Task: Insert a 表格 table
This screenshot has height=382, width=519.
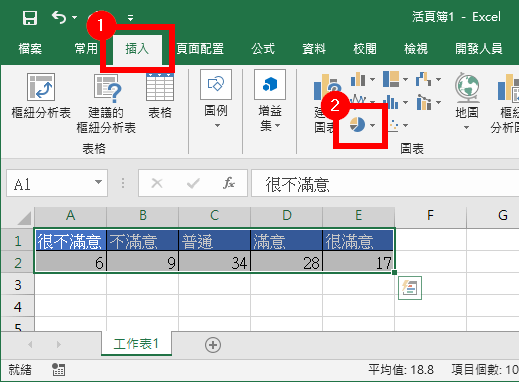Action: click(x=160, y=96)
